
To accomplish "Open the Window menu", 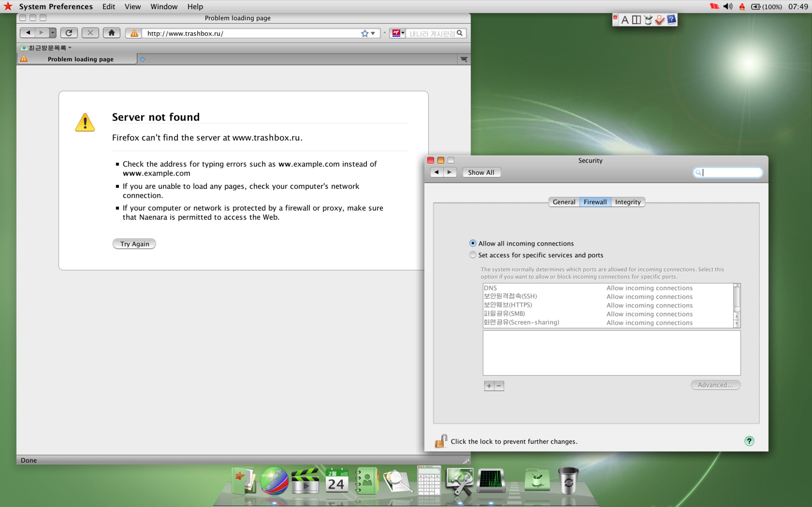I will 164,6.
